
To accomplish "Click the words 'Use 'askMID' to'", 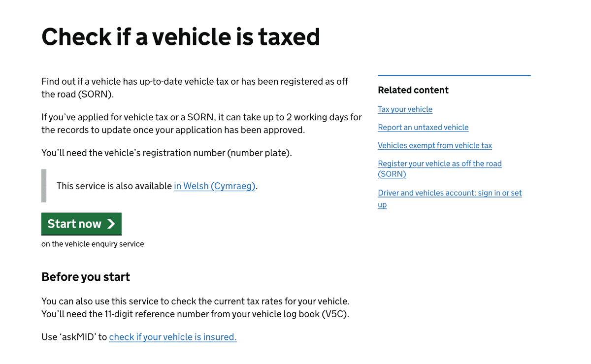I will pos(74,337).
